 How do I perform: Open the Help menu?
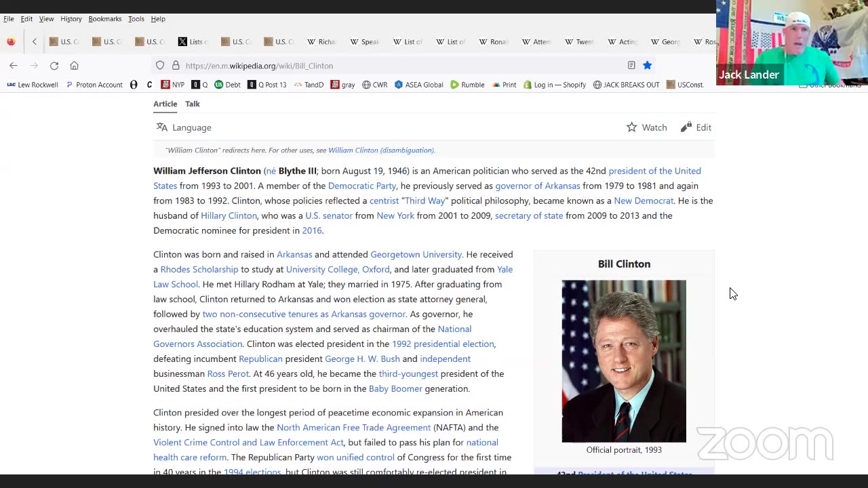(x=158, y=19)
